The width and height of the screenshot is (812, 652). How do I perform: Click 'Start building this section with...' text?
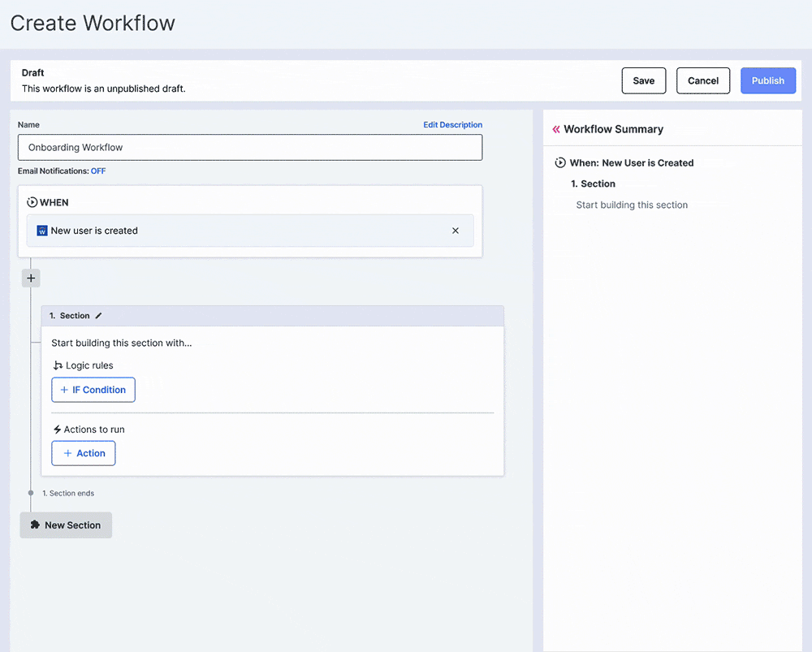pyautogui.click(x=122, y=343)
